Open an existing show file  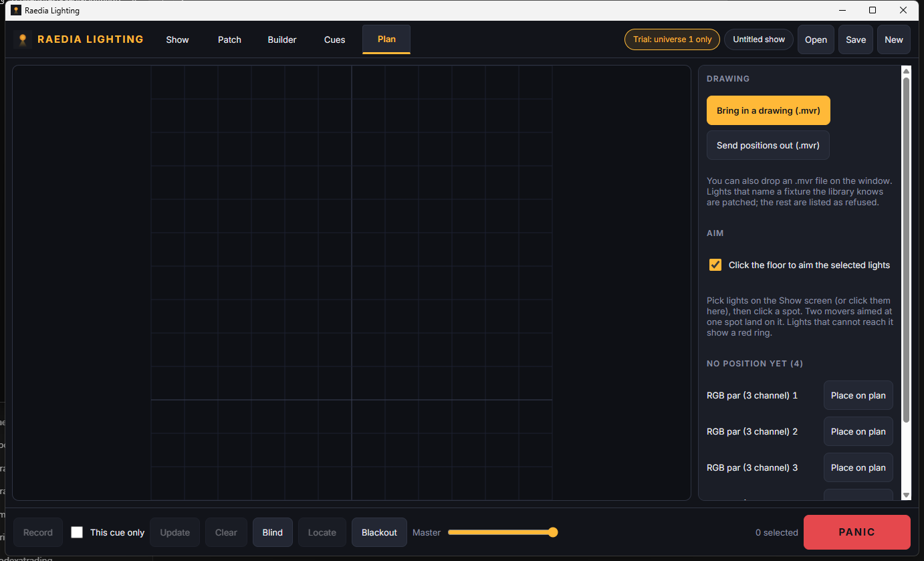click(x=816, y=39)
